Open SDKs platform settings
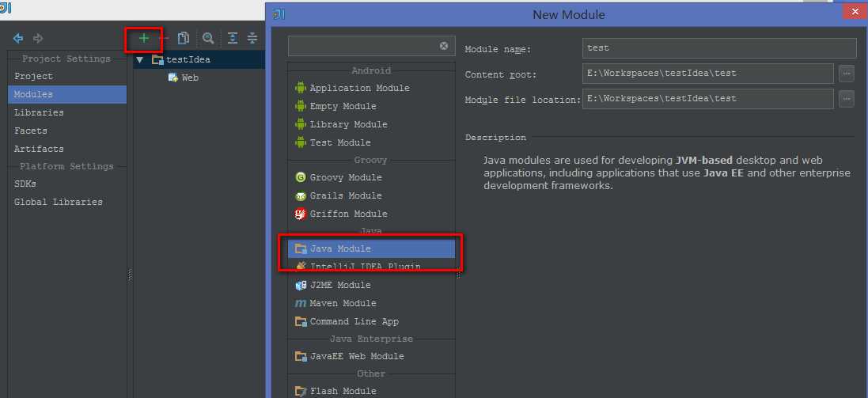This screenshot has height=398, width=868. tap(67, 184)
